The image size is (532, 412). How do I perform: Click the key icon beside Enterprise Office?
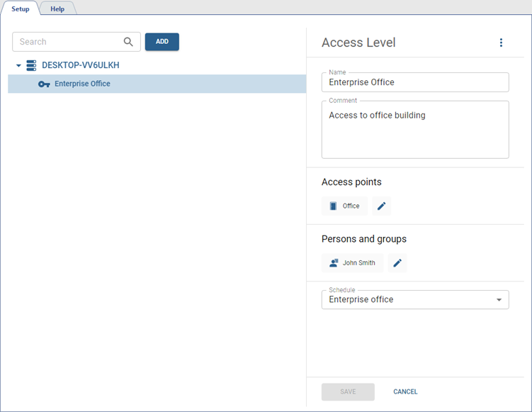point(44,84)
